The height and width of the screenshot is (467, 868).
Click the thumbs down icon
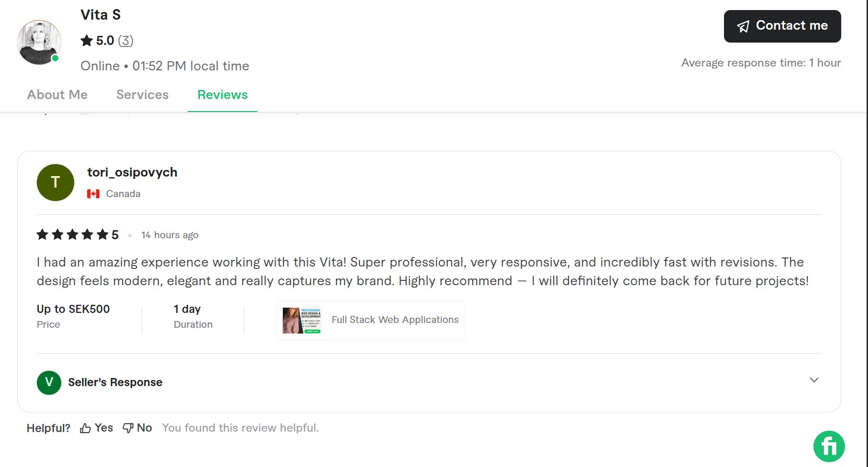coord(128,428)
